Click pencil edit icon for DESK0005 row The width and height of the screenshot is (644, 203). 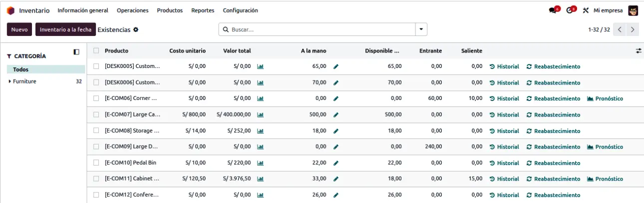click(x=336, y=66)
